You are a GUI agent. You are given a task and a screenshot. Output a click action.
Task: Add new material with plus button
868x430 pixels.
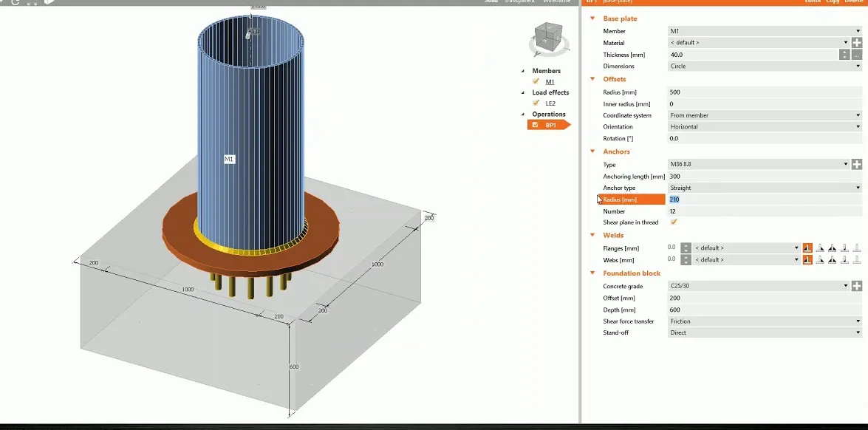point(856,43)
